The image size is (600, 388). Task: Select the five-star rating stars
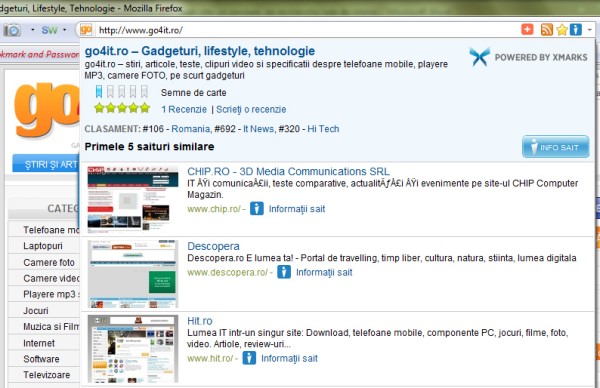tap(122, 108)
